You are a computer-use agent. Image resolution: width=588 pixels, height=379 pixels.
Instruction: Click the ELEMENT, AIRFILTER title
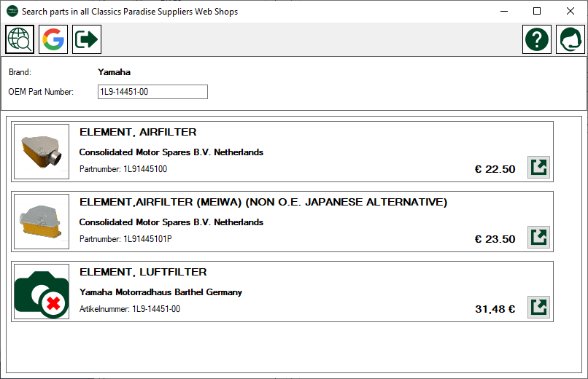(x=138, y=132)
